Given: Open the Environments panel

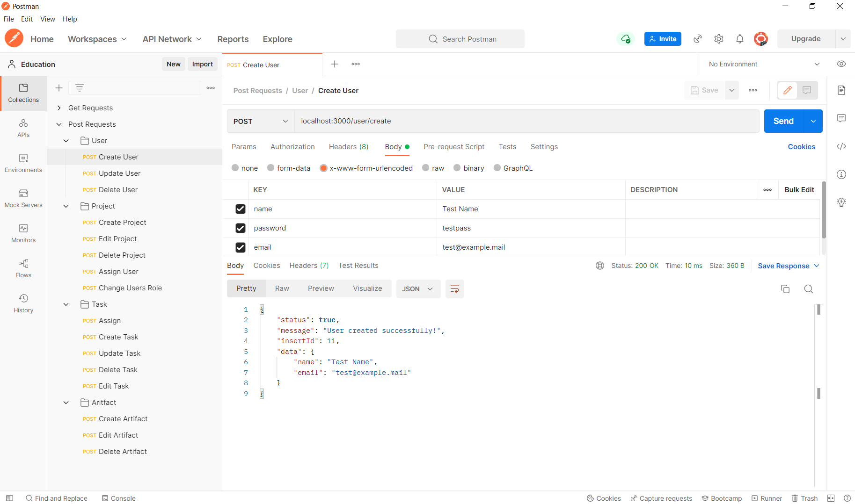Looking at the screenshot, I should [x=23, y=163].
